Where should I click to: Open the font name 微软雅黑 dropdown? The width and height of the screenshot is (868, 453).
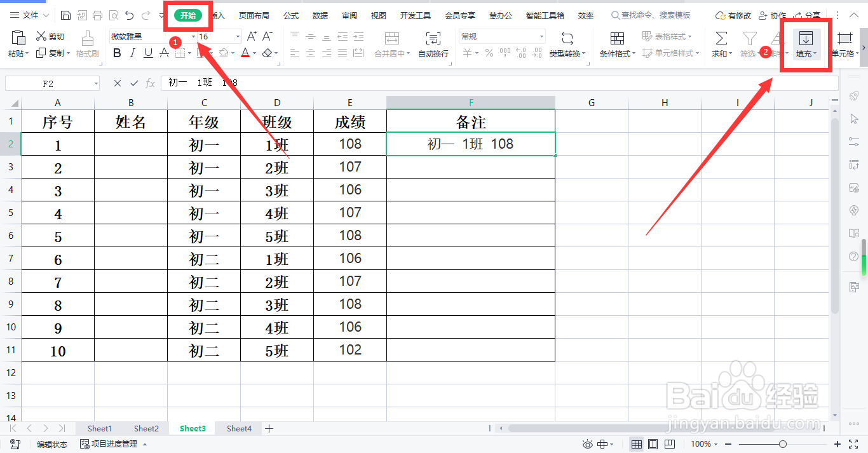(x=193, y=37)
